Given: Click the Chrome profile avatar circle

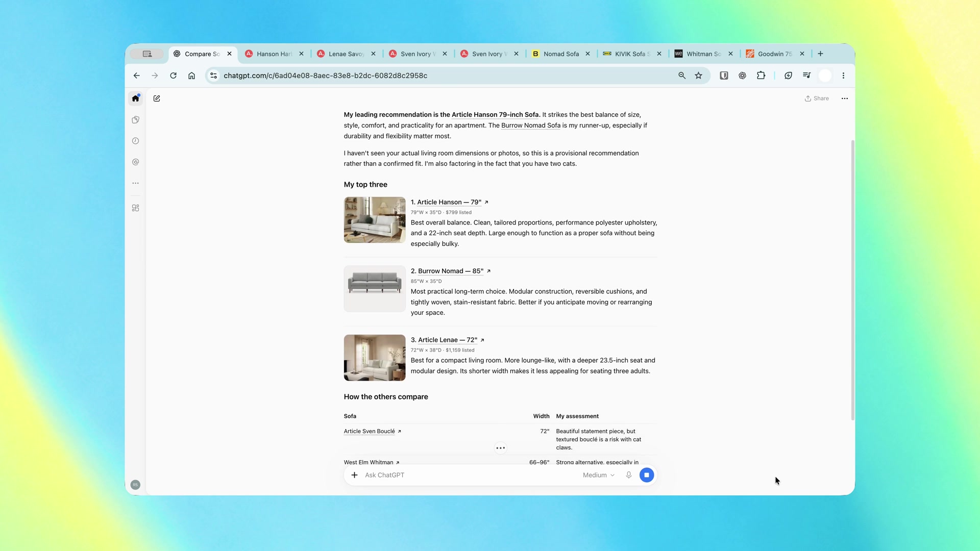Looking at the screenshot, I should click(825, 76).
